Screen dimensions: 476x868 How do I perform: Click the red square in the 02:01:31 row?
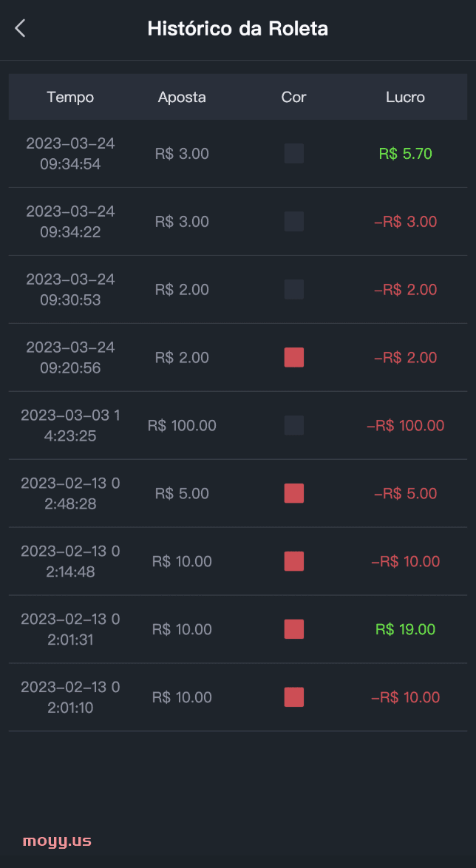tap(294, 629)
